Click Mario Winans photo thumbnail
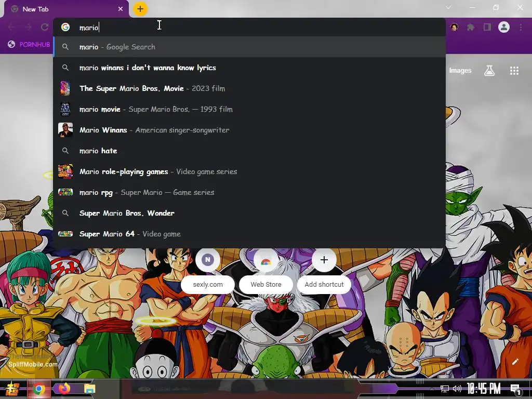The width and height of the screenshot is (532, 399). tap(65, 130)
